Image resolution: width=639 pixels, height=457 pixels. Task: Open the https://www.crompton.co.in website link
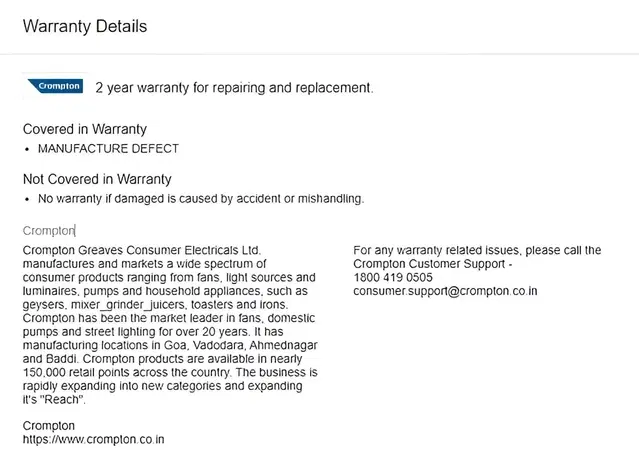(94, 439)
